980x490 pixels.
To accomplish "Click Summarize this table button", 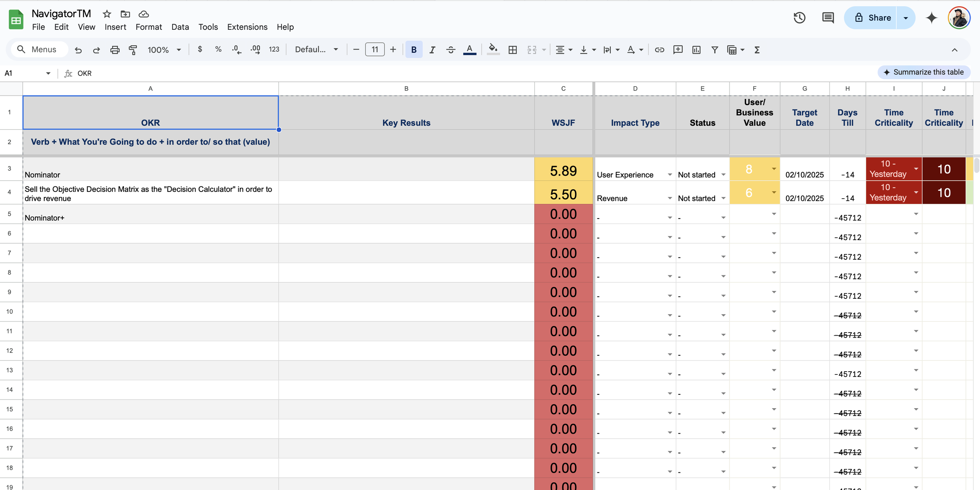I will point(924,72).
